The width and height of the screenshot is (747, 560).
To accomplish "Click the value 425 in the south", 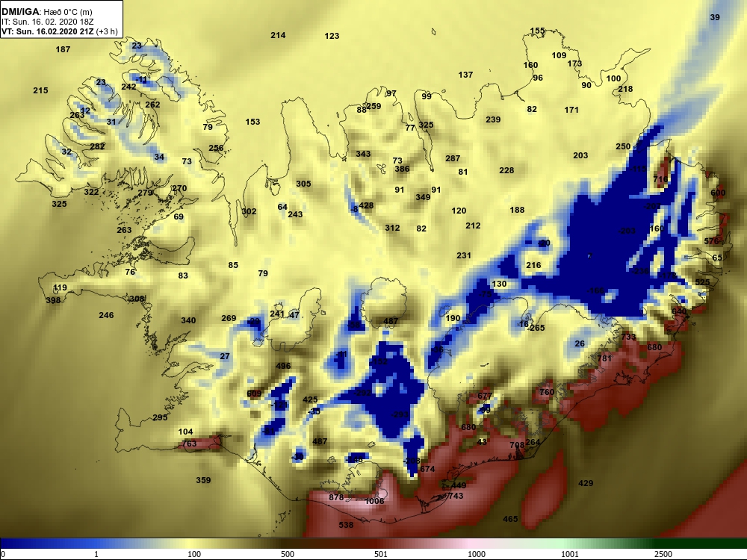I will (310, 400).
